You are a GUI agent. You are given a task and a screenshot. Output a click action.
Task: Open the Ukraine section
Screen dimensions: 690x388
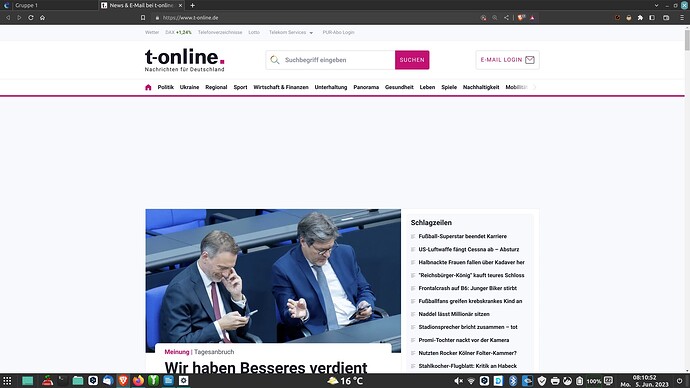tap(189, 87)
